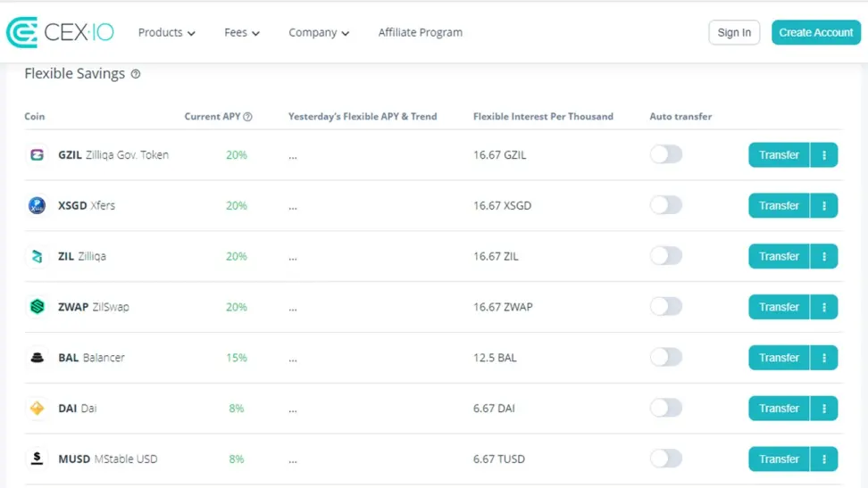Viewport: 868px width, 488px height.
Task: Enable auto transfer for ZWAP
Action: (x=666, y=307)
